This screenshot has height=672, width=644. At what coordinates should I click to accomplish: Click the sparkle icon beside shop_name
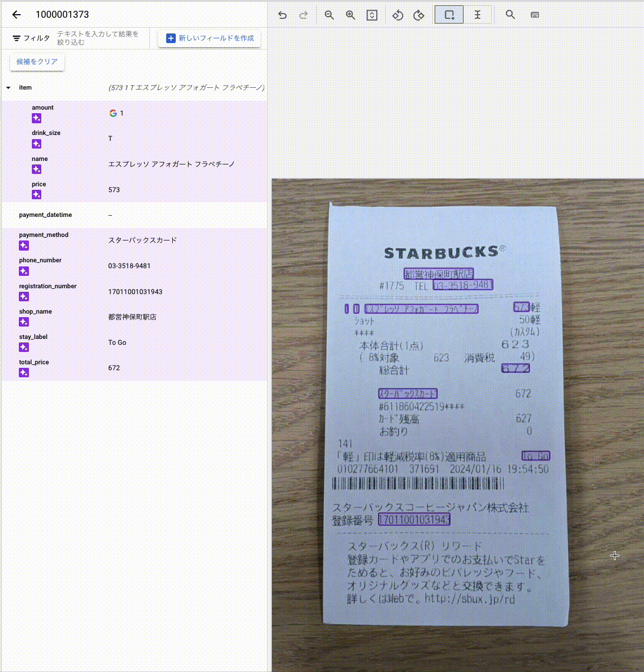pyautogui.click(x=24, y=322)
